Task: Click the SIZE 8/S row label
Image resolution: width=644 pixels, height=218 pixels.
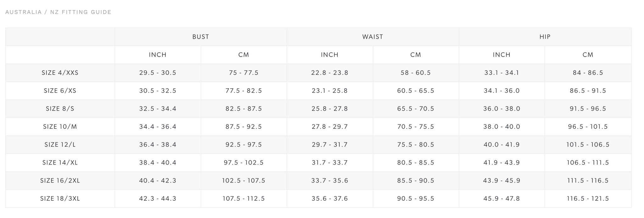Action: click(60, 109)
